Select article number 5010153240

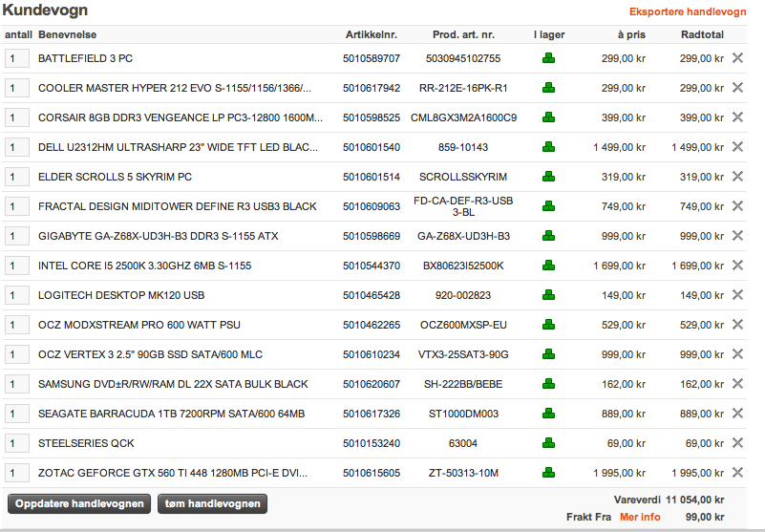(x=372, y=443)
